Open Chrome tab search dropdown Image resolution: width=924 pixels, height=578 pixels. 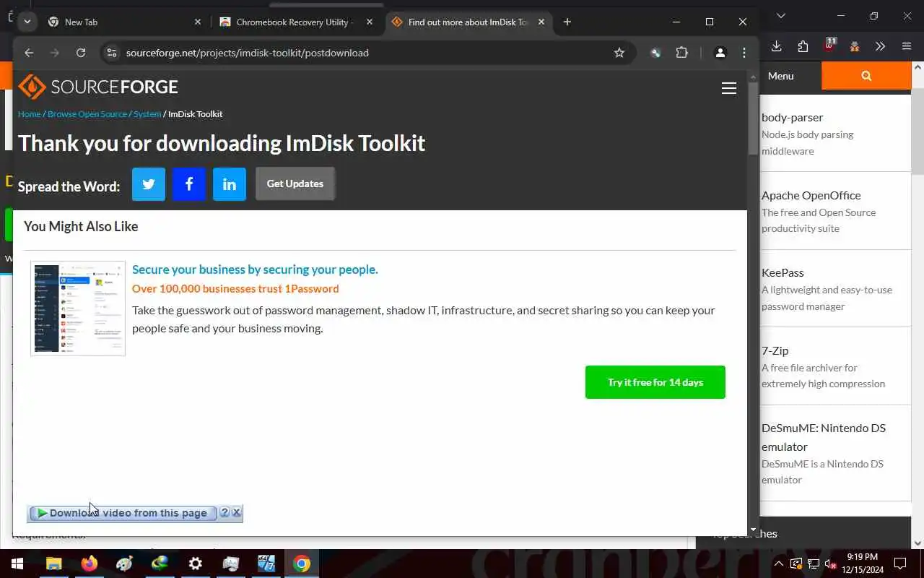pos(27,22)
